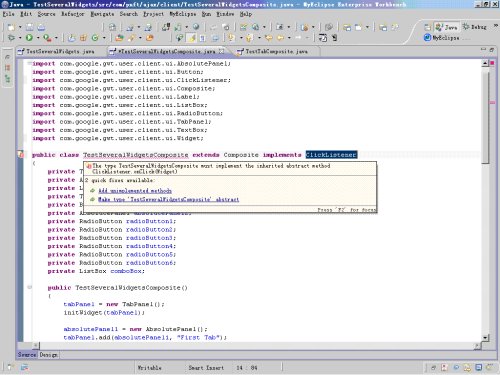
Task: Switch to TestTabComposite.java editor tab
Action: coord(273,51)
